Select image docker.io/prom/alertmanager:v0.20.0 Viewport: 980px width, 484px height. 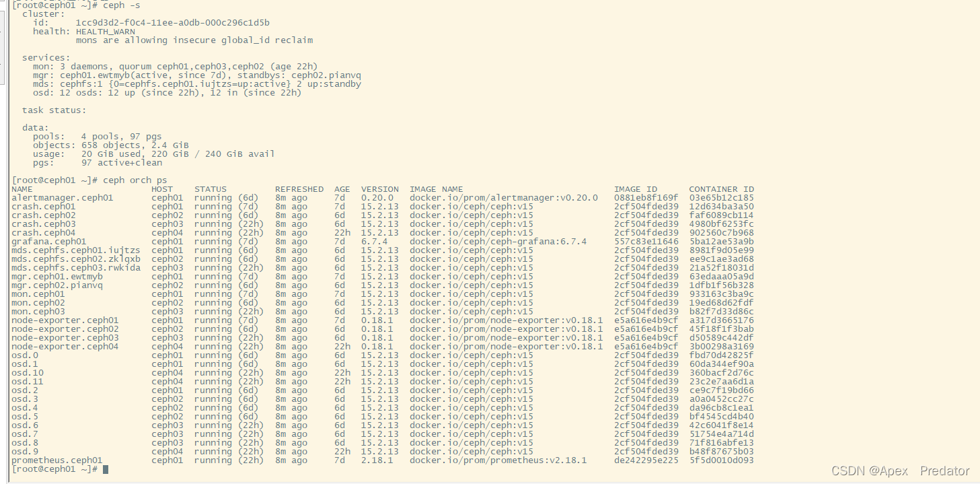(504, 198)
